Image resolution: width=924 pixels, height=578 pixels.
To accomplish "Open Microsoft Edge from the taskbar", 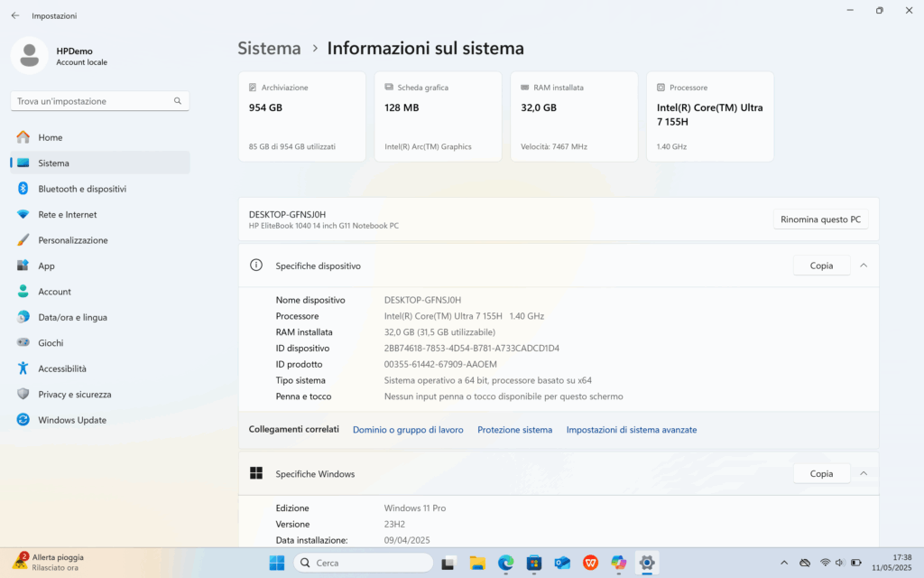I will (x=505, y=563).
